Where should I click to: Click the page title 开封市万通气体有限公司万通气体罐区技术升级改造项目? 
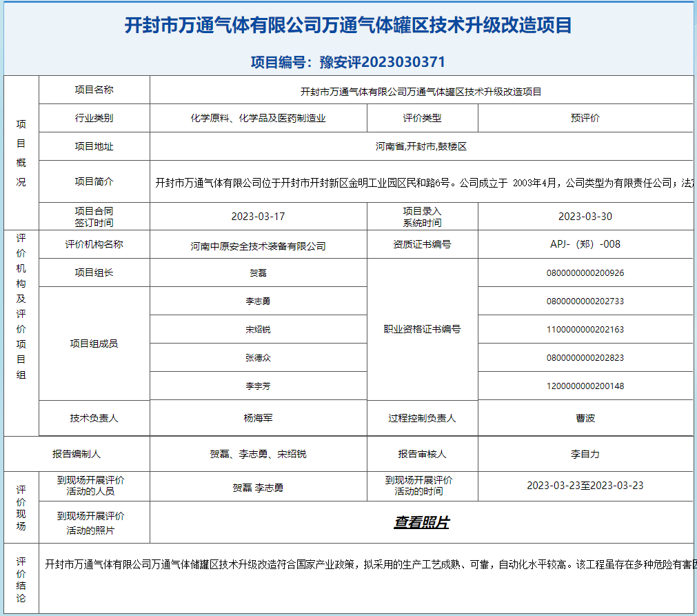tap(348, 25)
